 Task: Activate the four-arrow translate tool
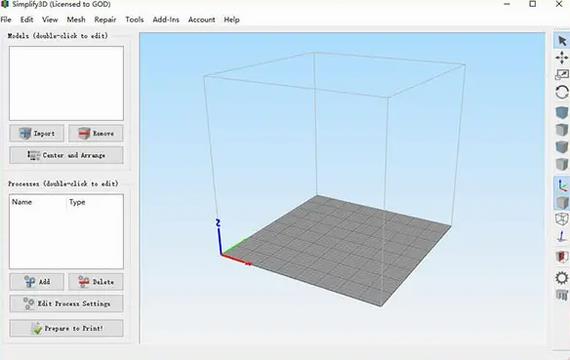click(562, 58)
